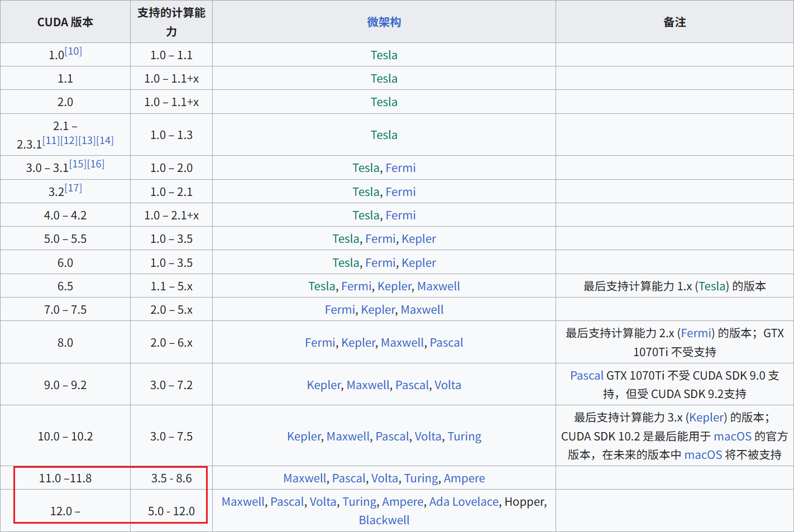Open citation [11] beside version 2.3.1
Screen dimensions: 794x532
pyautogui.click(x=51, y=140)
